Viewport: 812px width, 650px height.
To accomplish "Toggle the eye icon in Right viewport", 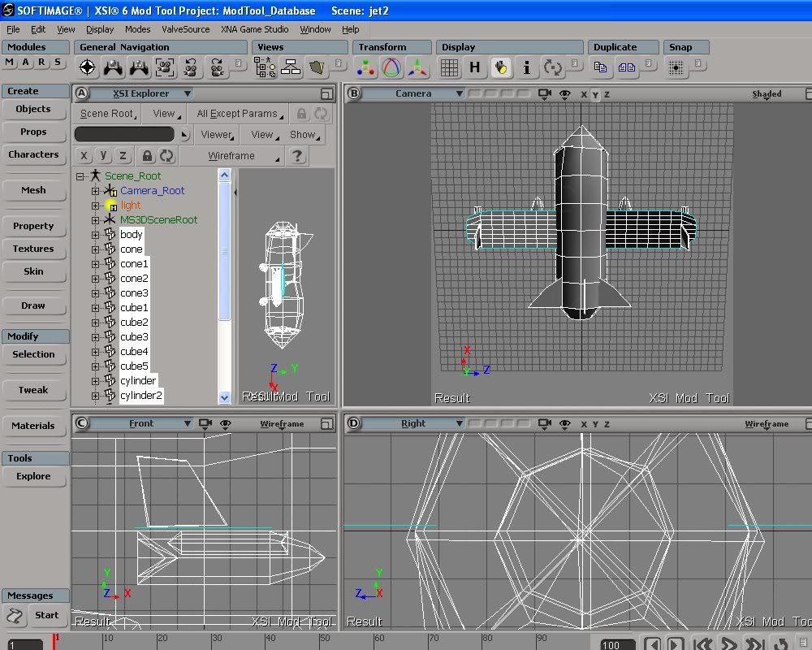I will pos(565,423).
